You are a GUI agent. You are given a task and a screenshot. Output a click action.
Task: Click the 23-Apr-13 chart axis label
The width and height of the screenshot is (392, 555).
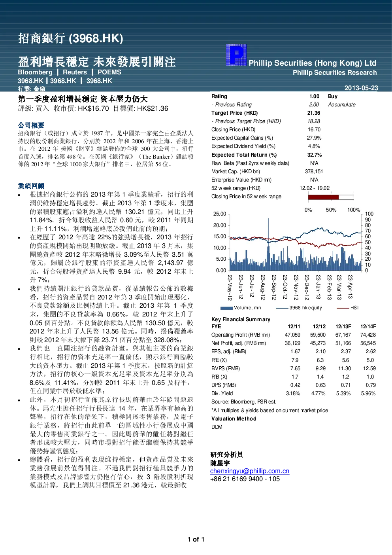[350, 287]
